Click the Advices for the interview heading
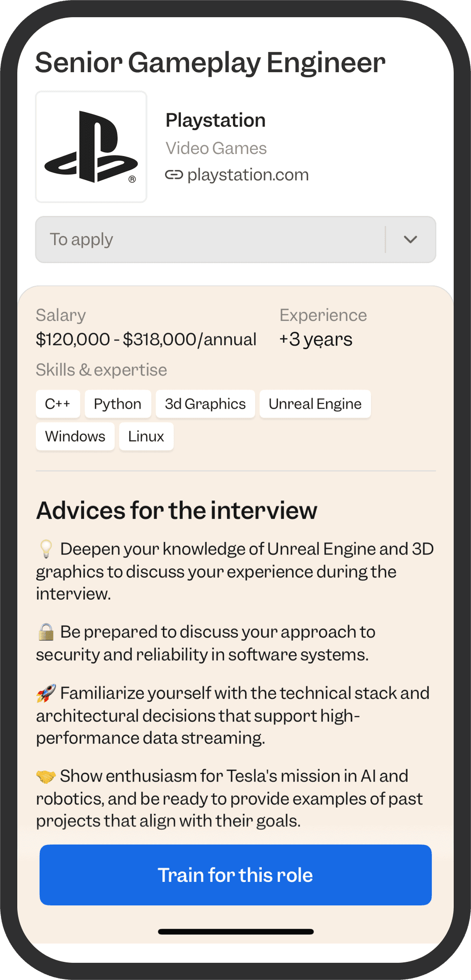 [176, 511]
